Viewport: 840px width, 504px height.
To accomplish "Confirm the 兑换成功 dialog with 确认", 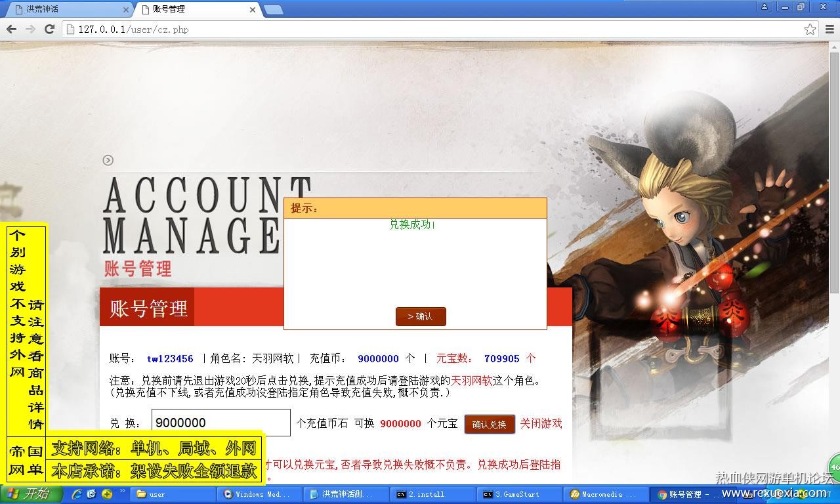I will [x=421, y=316].
